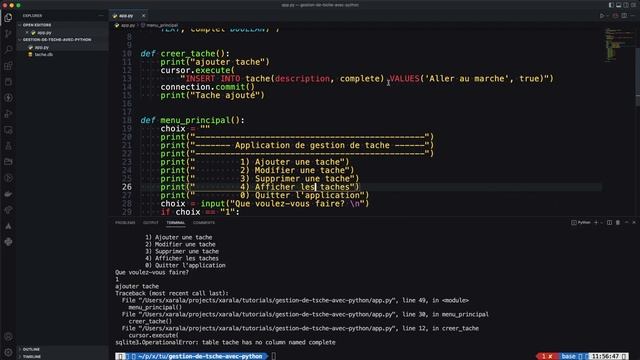Open run options dropdown next to play
Image resolution: width=640 pixels, height=360 pixels.
pos(607,16)
